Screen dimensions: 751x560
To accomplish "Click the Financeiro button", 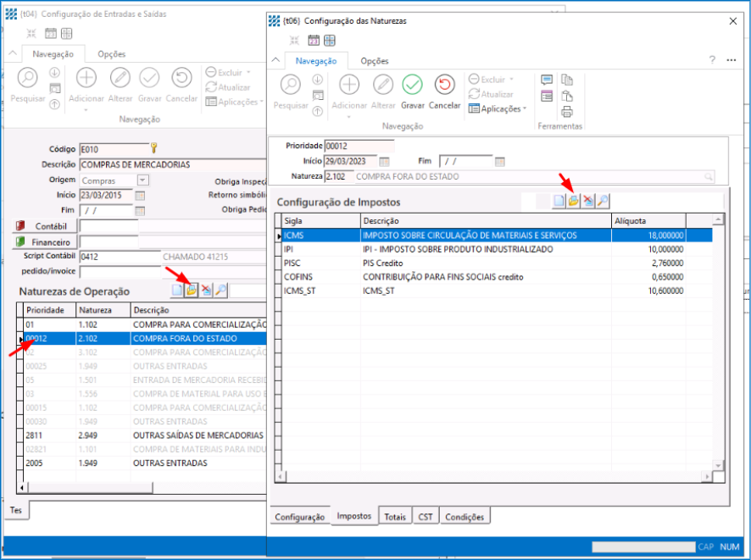I will point(45,242).
